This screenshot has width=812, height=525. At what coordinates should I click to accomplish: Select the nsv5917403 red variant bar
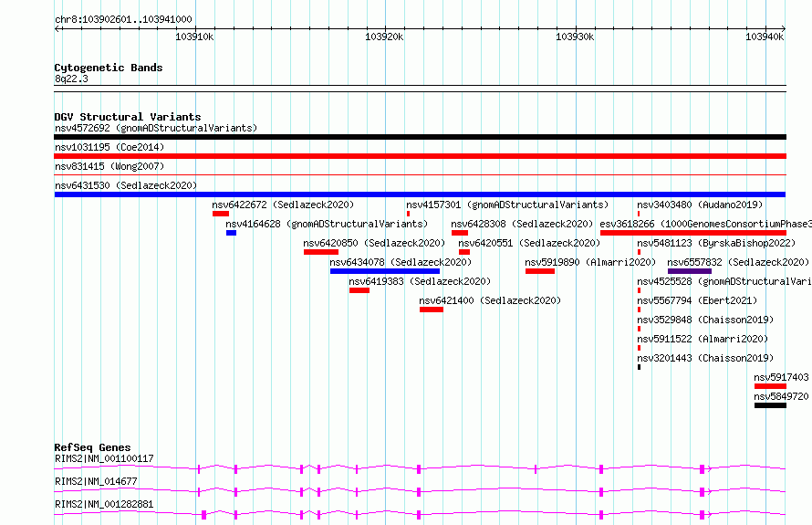pos(771,386)
